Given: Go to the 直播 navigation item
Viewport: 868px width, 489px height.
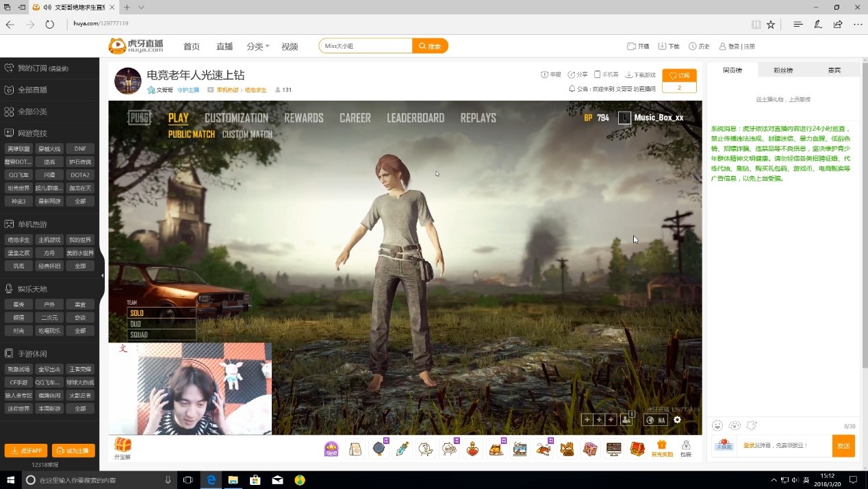Looking at the screenshot, I should 225,47.
